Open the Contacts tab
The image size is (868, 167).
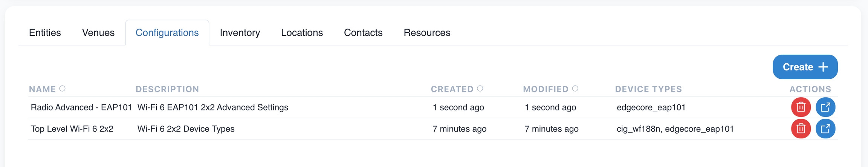pyautogui.click(x=363, y=33)
